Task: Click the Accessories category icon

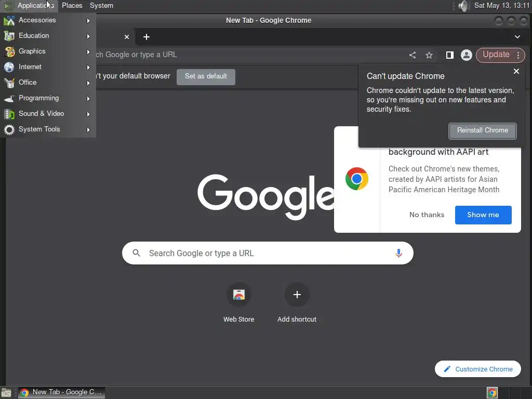Action: pos(9,20)
